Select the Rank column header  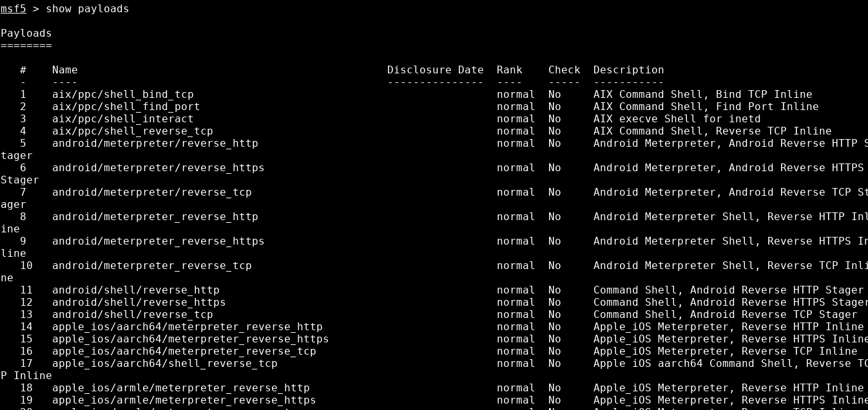(x=509, y=70)
